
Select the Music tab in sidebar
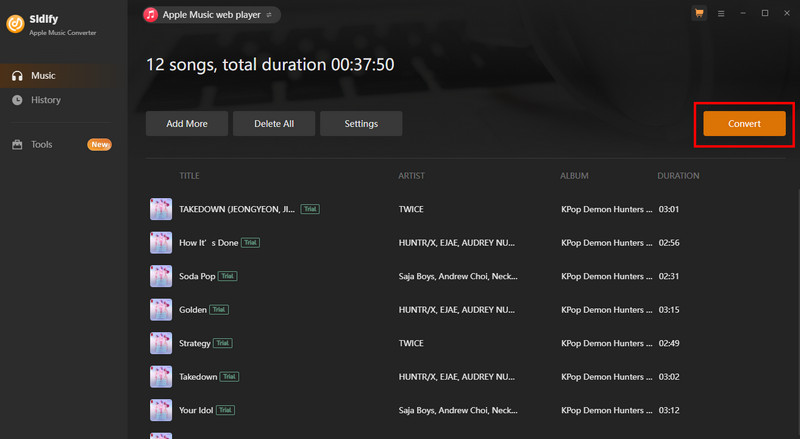point(43,75)
